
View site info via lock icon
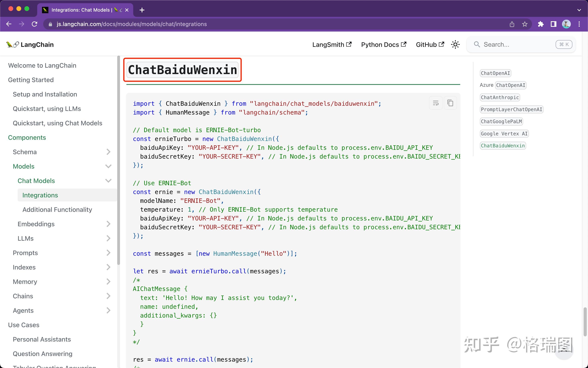[50, 24]
